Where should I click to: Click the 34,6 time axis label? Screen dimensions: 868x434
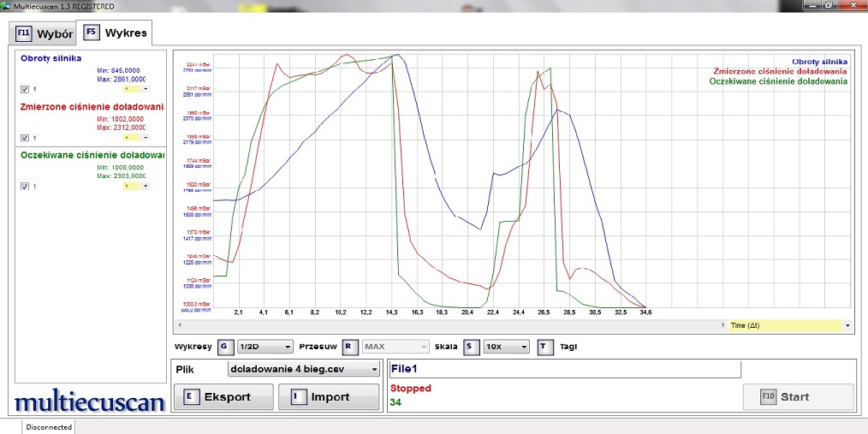click(646, 312)
